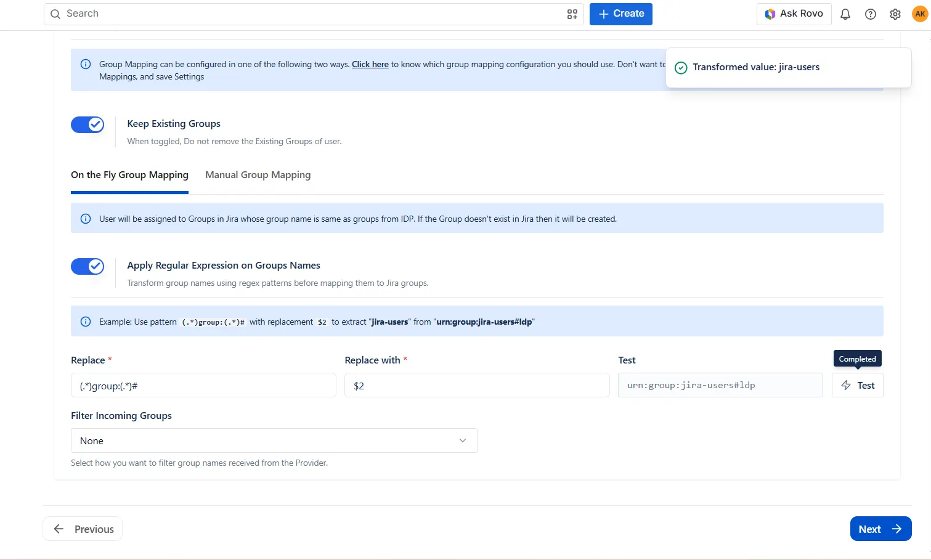Toggle Keep Existing Groups switch

(x=87, y=124)
